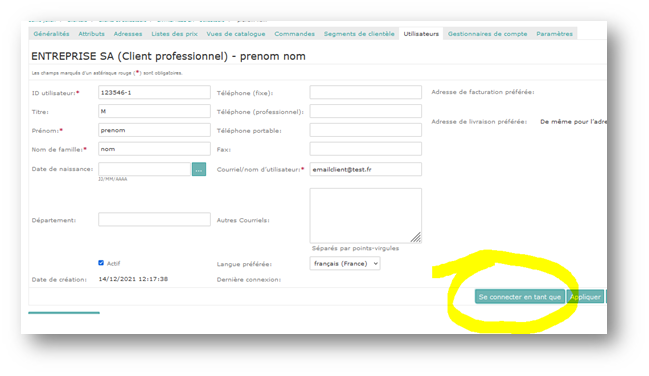This screenshot has height=376, width=649.
Task: Open Gestionnaires de compte tab
Action: [488, 34]
